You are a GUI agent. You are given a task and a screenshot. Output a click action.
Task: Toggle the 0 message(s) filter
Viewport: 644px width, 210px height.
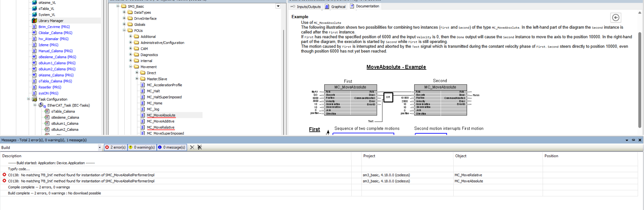[x=172, y=147]
